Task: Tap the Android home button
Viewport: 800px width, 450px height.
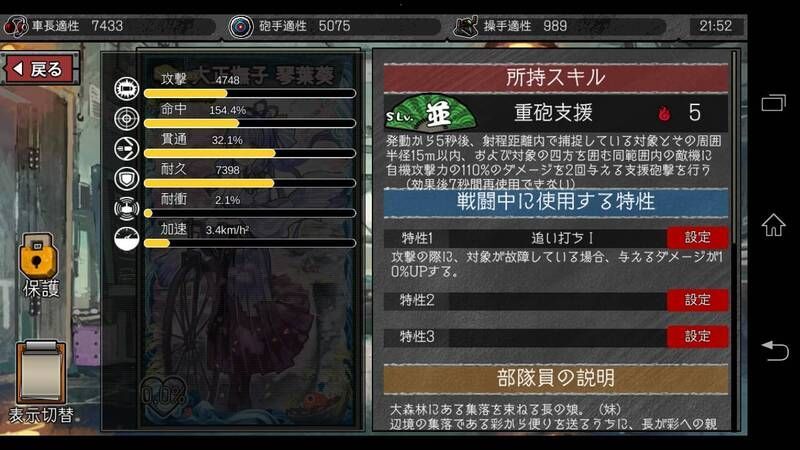Action: coord(773,224)
